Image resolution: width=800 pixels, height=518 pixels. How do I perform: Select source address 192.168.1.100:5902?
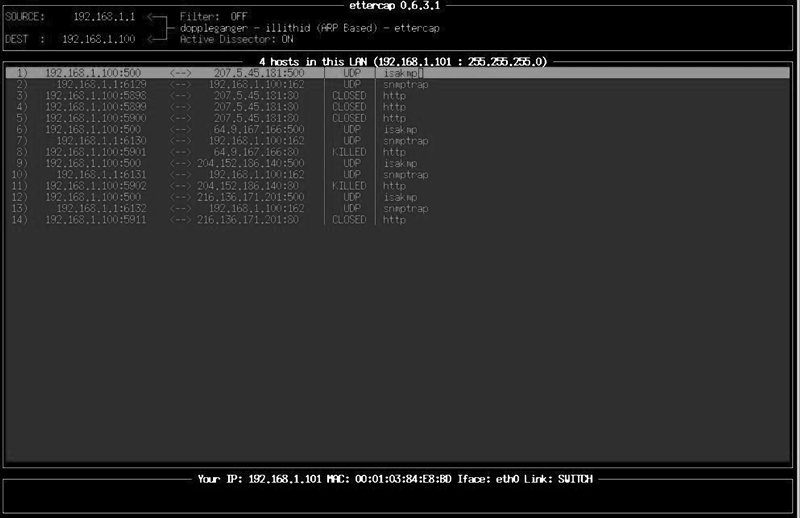tap(96, 186)
